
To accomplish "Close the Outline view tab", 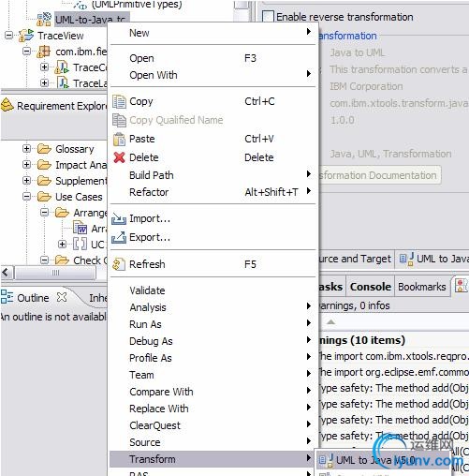I will (x=62, y=297).
